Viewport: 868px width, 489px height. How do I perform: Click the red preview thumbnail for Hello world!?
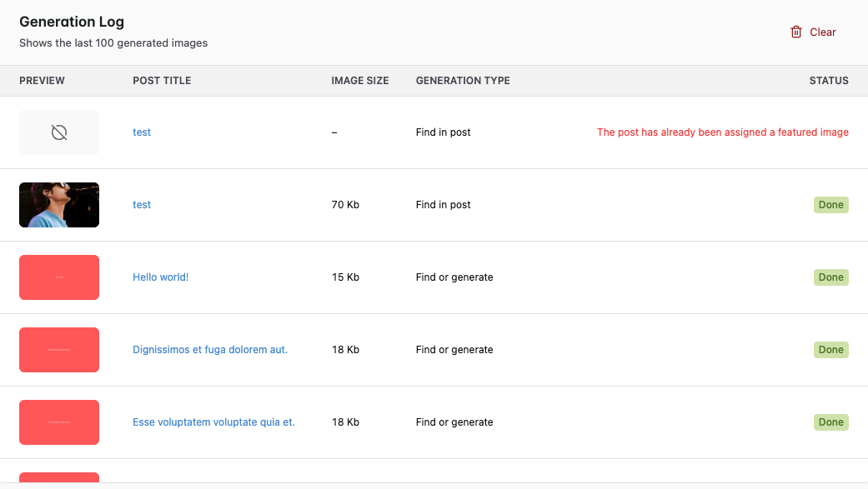59,277
